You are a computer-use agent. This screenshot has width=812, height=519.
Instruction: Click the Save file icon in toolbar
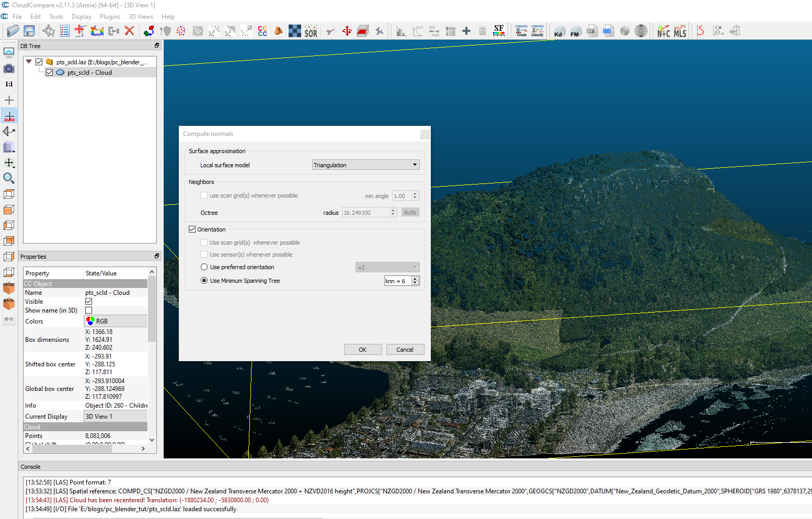click(29, 31)
